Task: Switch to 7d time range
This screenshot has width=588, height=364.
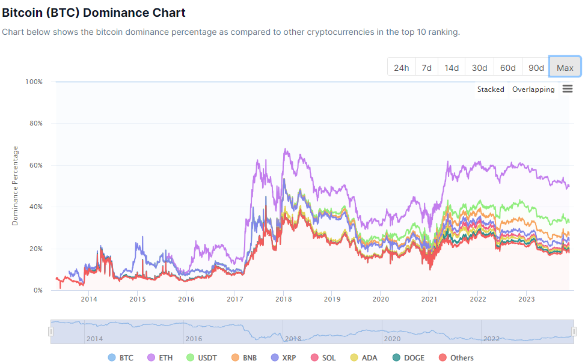Action: click(x=426, y=67)
